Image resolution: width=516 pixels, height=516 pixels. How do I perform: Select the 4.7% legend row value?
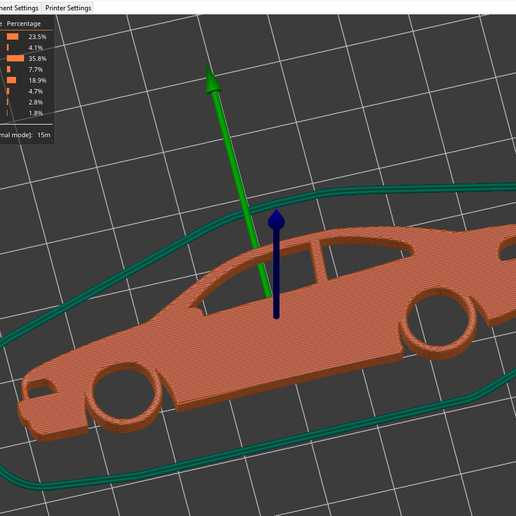36,91
